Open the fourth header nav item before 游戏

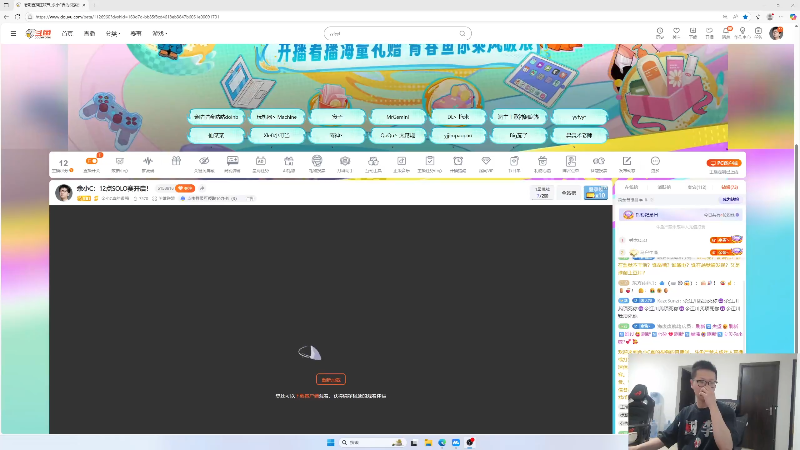(x=136, y=34)
